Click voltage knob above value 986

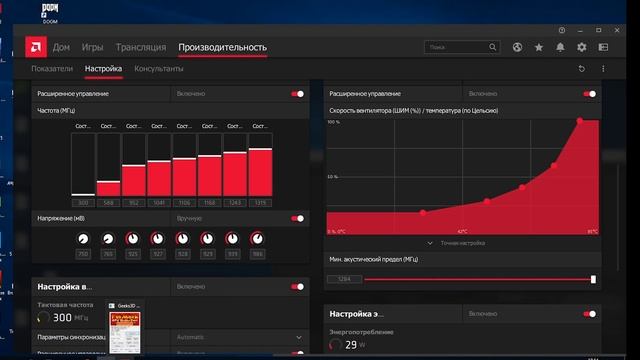pyautogui.click(x=257, y=239)
